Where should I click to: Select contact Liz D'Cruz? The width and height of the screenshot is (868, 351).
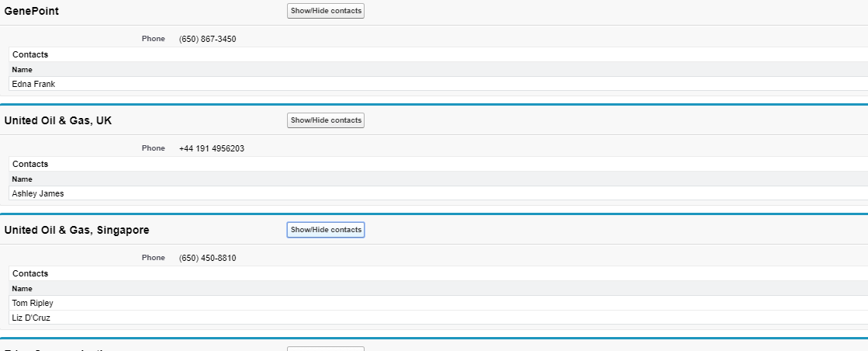pyautogui.click(x=31, y=318)
